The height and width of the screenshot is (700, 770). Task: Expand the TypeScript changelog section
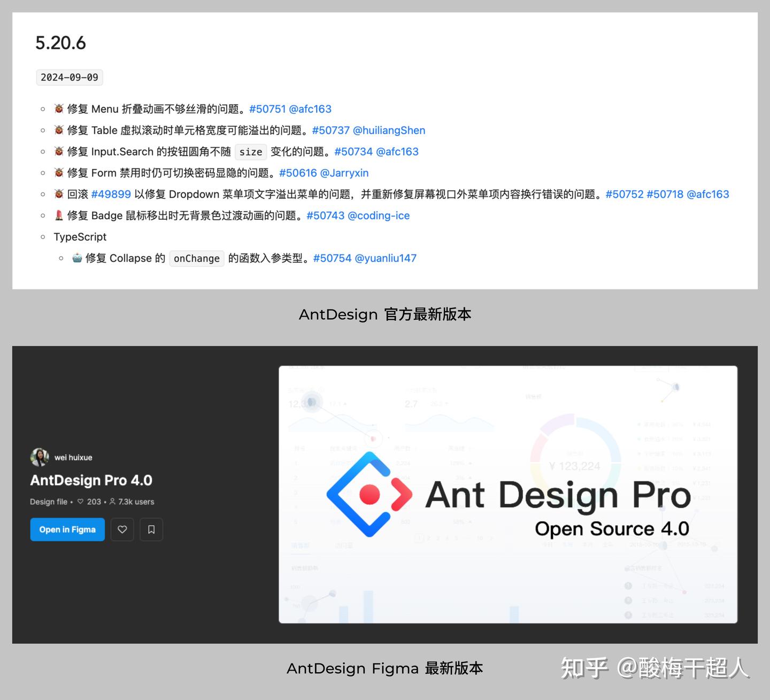coord(80,236)
